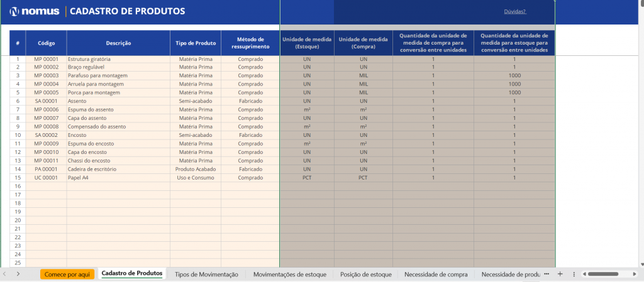This screenshot has width=644, height=282.
Task: Open the Comece por aqui sheet
Action: click(x=67, y=274)
